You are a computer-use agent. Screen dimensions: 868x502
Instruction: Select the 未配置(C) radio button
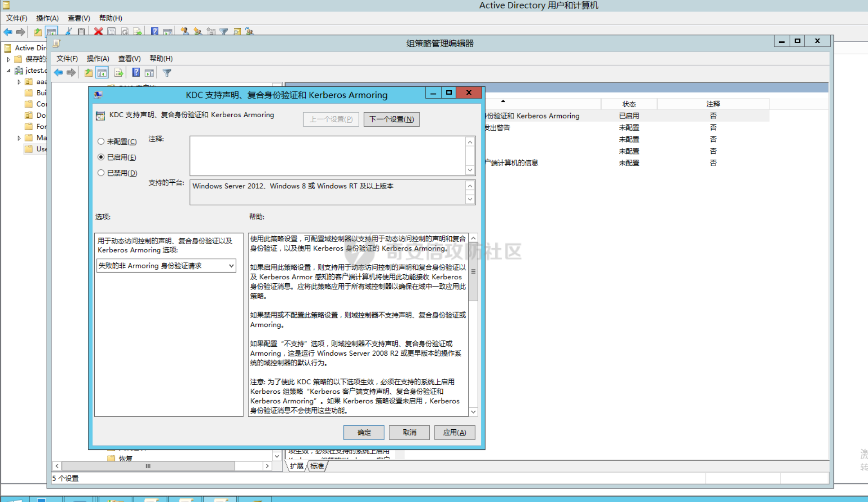click(101, 141)
